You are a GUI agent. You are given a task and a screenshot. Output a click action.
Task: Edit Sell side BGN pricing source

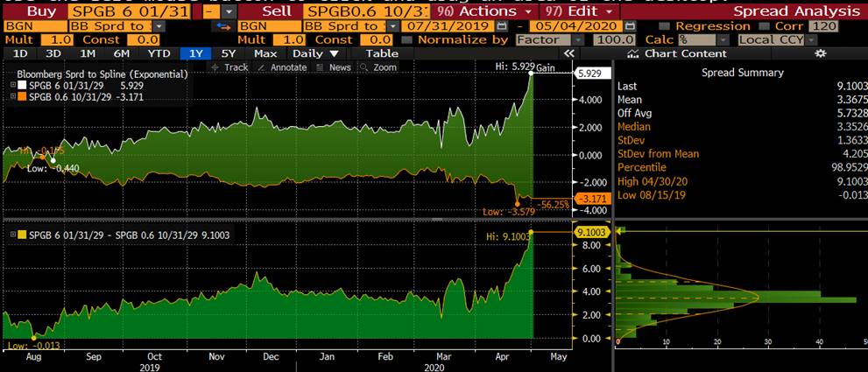click(269, 26)
